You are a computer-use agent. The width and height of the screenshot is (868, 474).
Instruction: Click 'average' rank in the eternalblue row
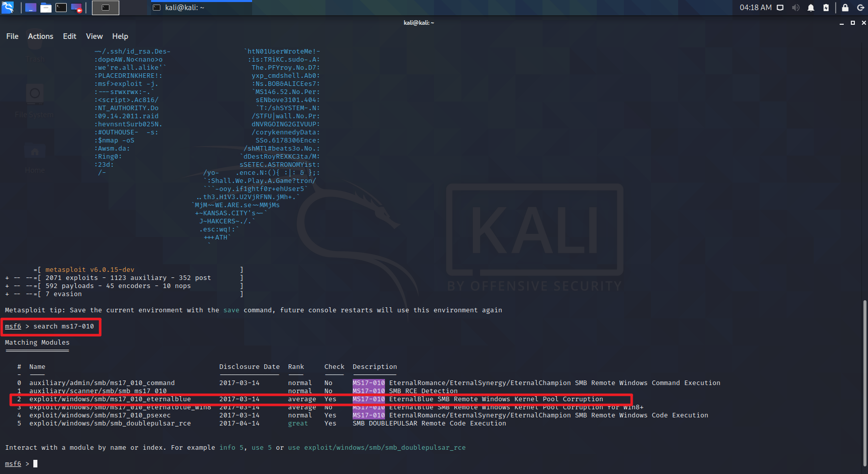coord(302,399)
